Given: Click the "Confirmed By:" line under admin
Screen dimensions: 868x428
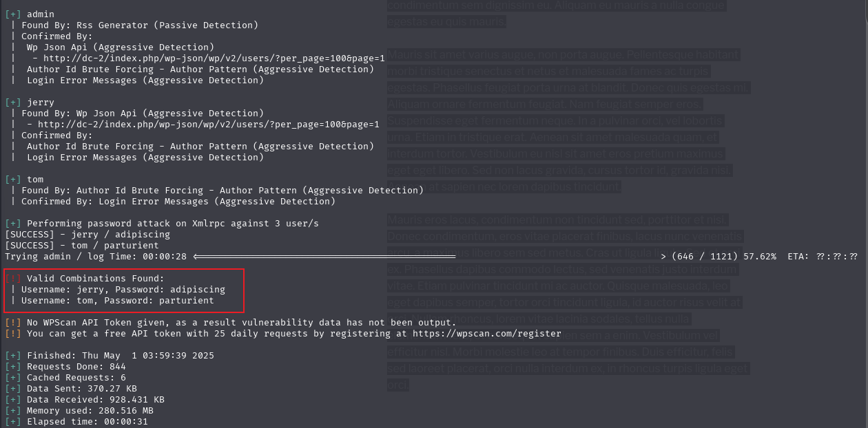Looking at the screenshot, I should click(57, 36).
